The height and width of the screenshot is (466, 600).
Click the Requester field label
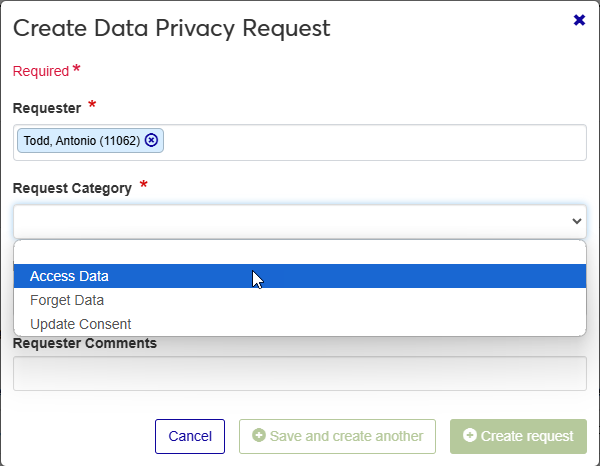(x=47, y=107)
